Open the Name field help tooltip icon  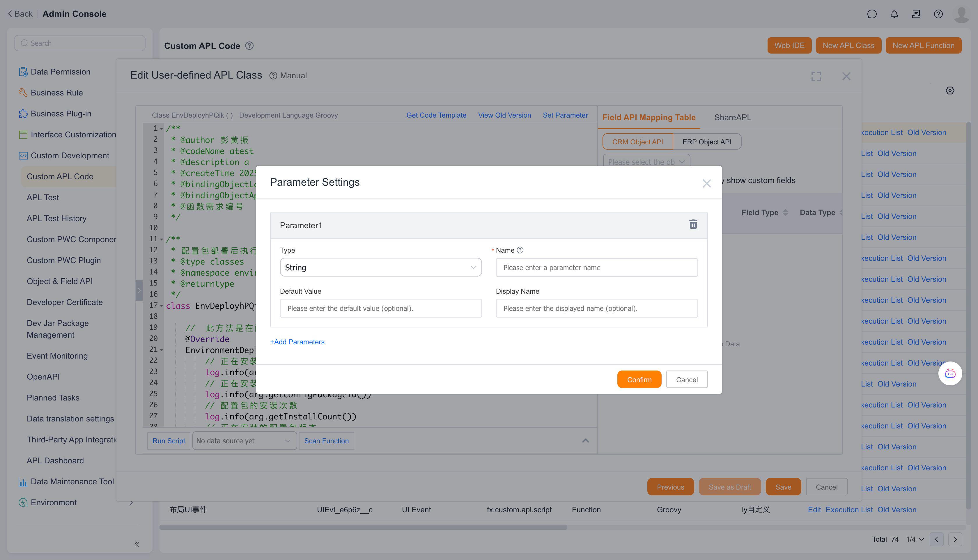click(x=520, y=250)
